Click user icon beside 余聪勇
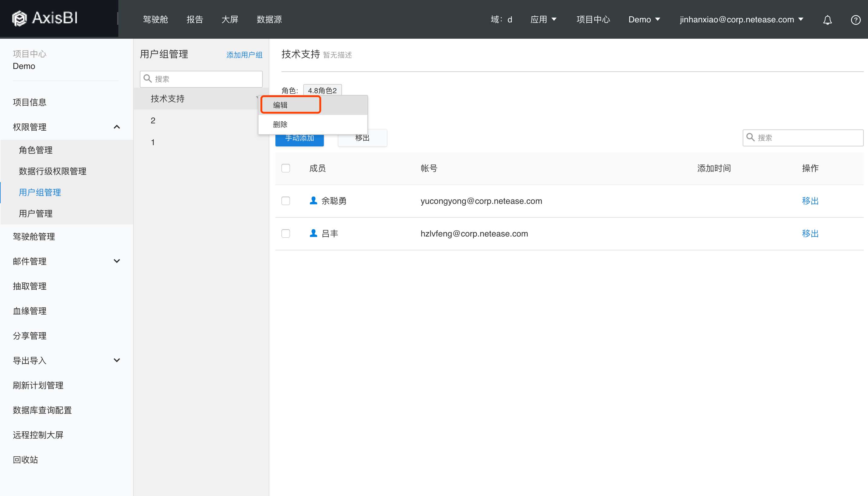The height and width of the screenshot is (496, 868). pos(313,201)
